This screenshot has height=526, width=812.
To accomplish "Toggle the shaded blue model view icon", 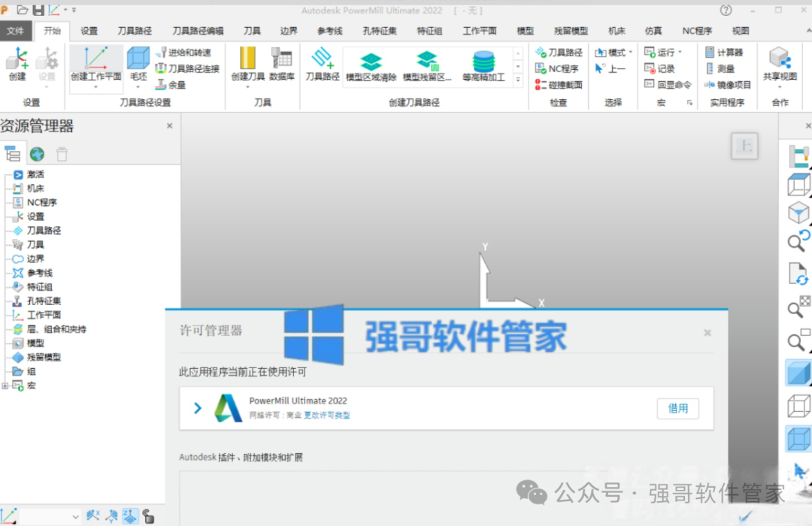I will point(798,373).
